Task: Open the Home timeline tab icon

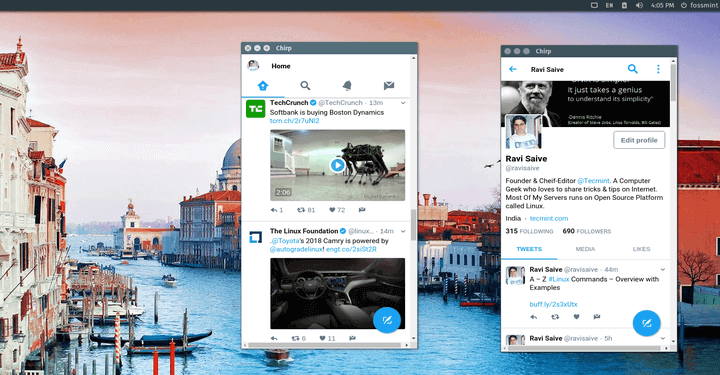Action: pyautogui.click(x=263, y=86)
